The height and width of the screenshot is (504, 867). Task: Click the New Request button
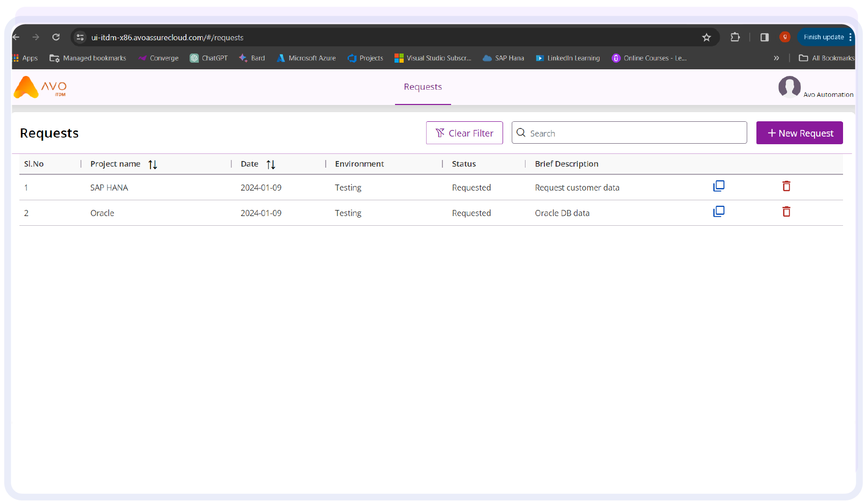pyautogui.click(x=799, y=132)
